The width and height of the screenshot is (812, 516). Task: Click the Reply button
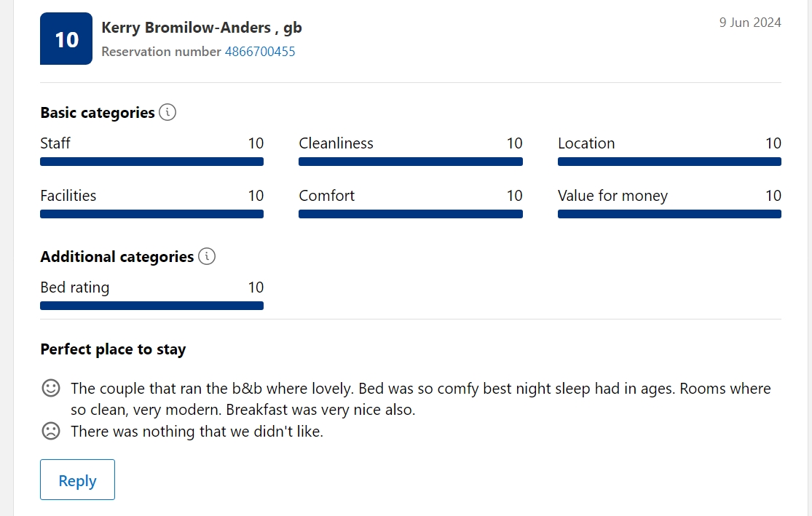coord(78,480)
